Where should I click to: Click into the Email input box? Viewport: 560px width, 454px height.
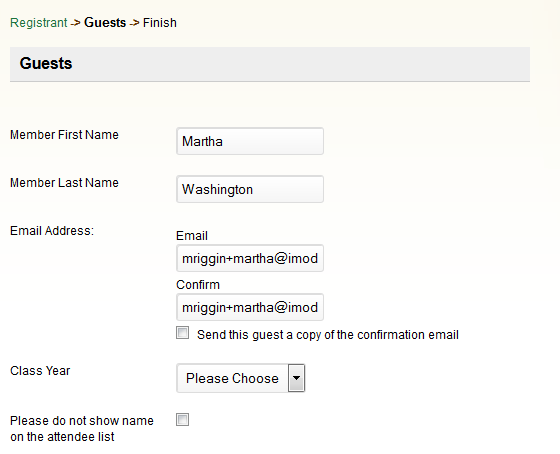coord(250,258)
